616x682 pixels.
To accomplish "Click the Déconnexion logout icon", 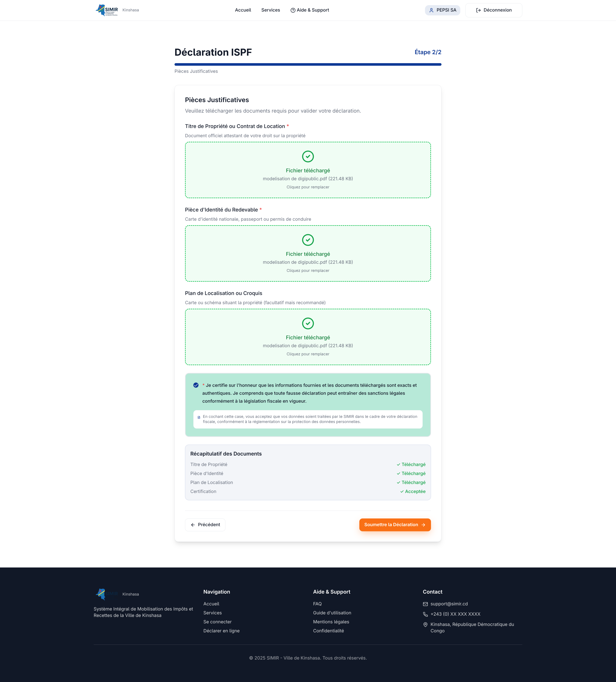I will tap(478, 10).
